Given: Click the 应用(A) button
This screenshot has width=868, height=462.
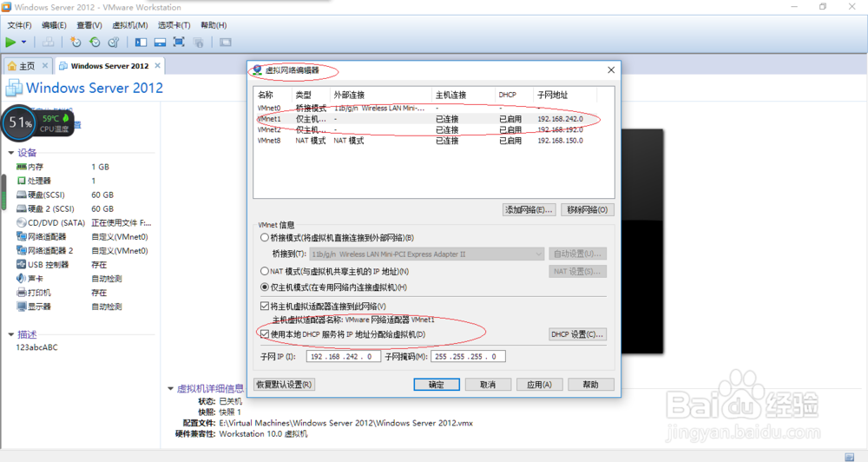Looking at the screenshot, I should pos(539,385).
